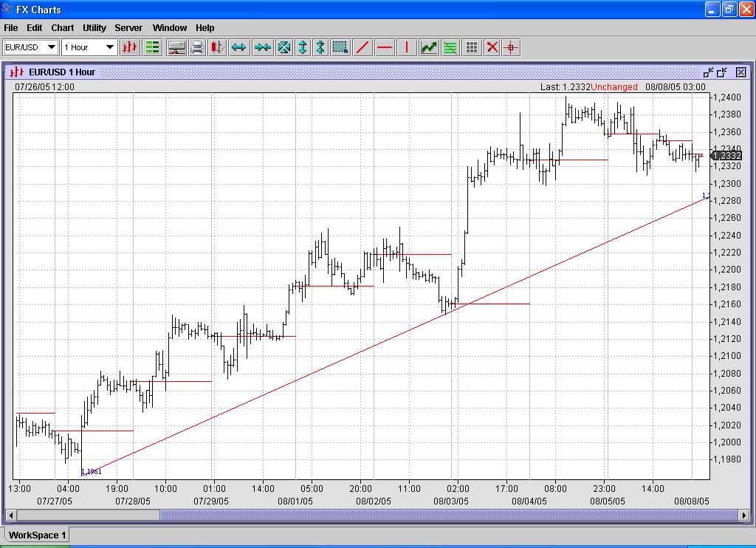
Task: Click the server connection toolbar icon
Action: pyautogui.click(x=176, y=47)
